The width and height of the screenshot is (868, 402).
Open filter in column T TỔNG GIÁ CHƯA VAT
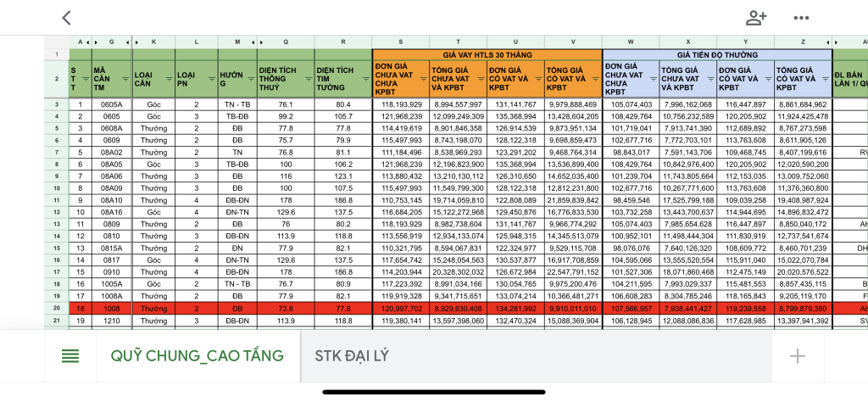click(481, 79)
